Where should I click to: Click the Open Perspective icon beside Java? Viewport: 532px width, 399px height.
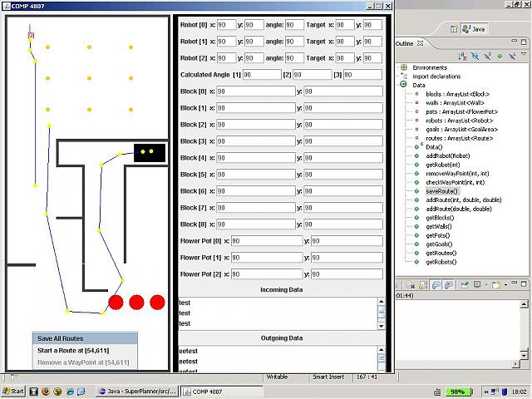coord(454,28)
